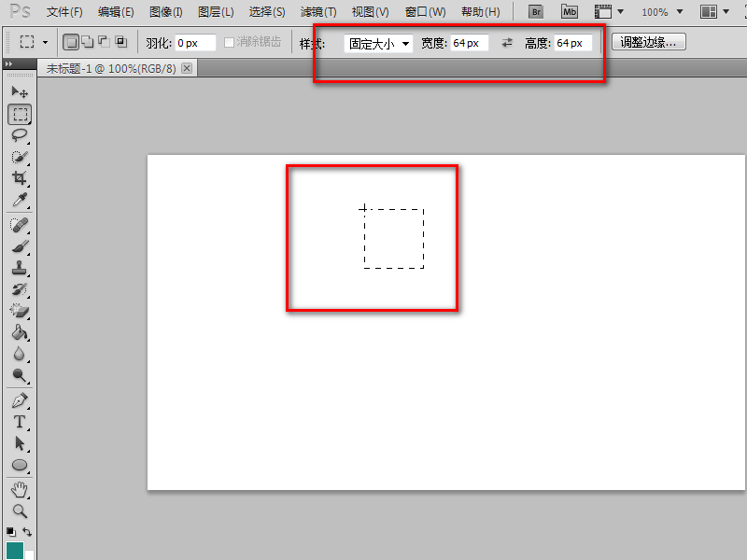Select the Crop tool
The image size is (747, 560).
point(20,178)
